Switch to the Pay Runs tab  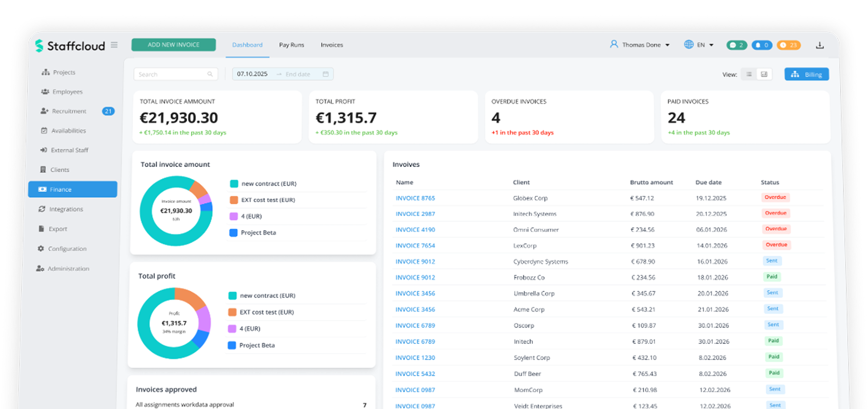(291, 45)
